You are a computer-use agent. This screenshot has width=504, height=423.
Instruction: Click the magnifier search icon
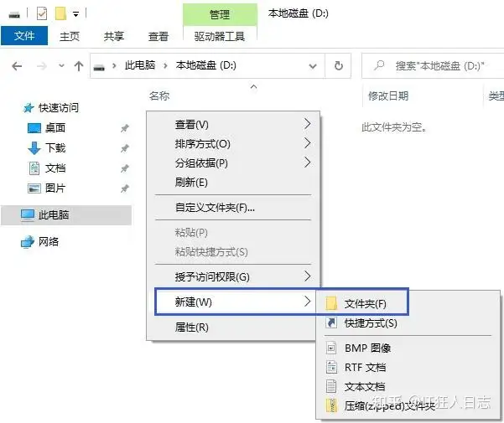coord(379,65)
